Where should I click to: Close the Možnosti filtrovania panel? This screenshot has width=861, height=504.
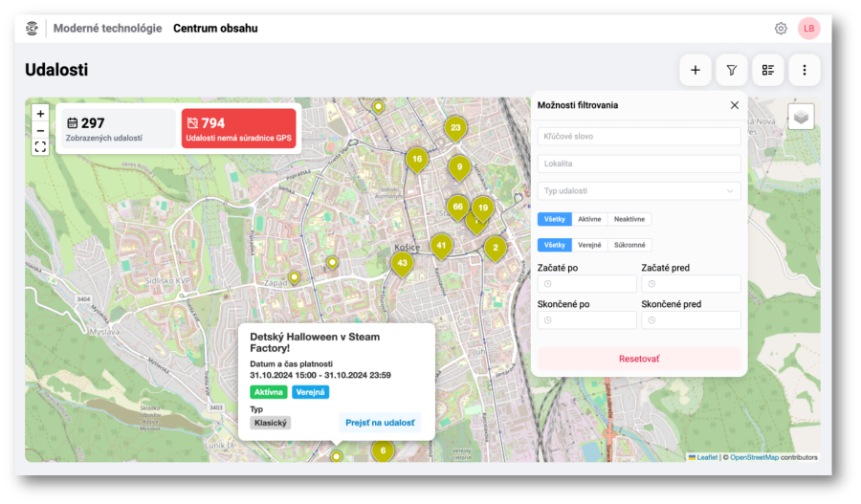[734, 105]
